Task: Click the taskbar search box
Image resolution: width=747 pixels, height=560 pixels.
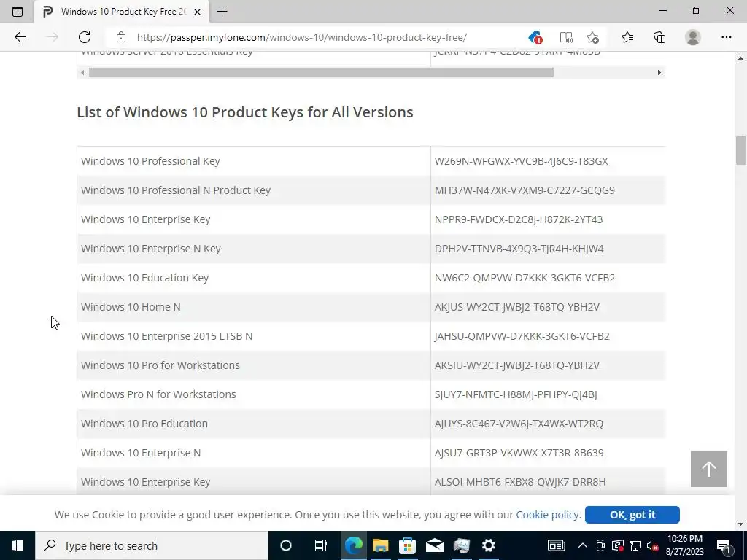Action: point(152,545)
